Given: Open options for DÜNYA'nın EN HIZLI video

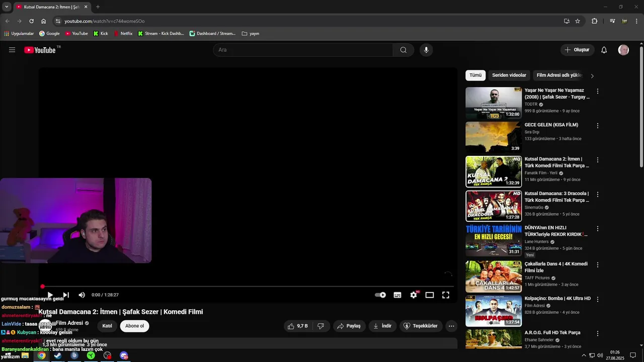Looking at the screenshot, I should (x=598, y=228).
